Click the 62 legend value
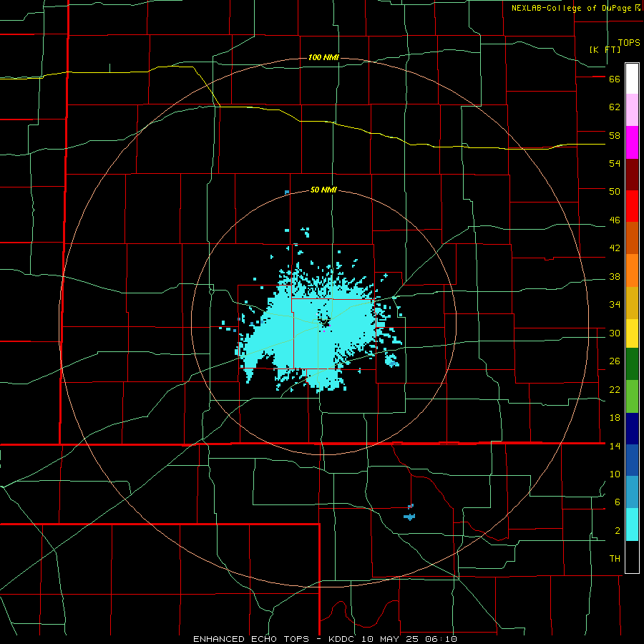 pos(615,107)
